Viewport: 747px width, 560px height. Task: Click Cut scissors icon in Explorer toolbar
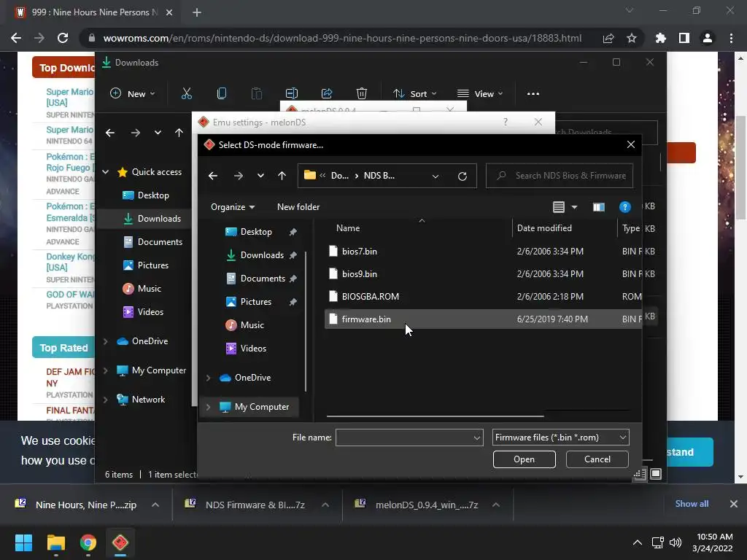click(x=186, y=94)
